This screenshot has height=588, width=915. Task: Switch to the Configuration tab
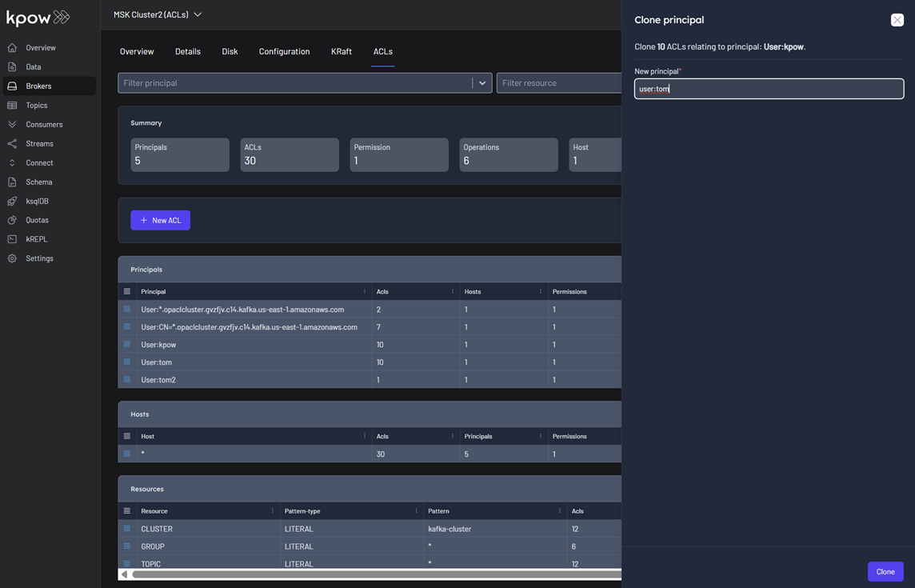pyautogui.click(x=284, y=52)
